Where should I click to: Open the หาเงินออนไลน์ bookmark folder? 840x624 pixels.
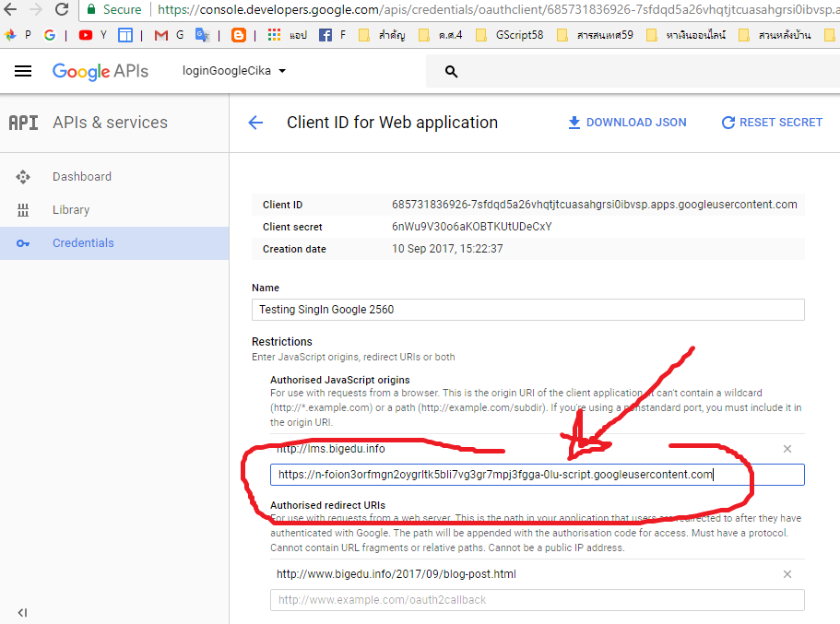[686, 35]
